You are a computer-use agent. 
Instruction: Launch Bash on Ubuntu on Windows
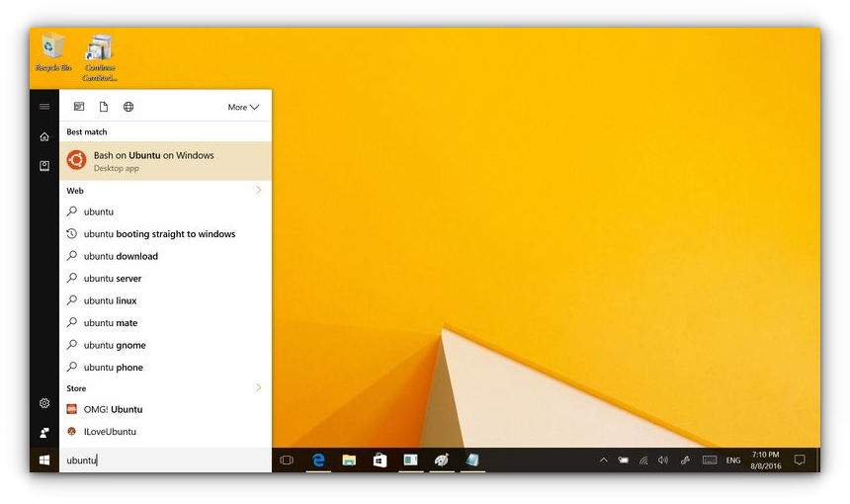click(x=165, y=161)
